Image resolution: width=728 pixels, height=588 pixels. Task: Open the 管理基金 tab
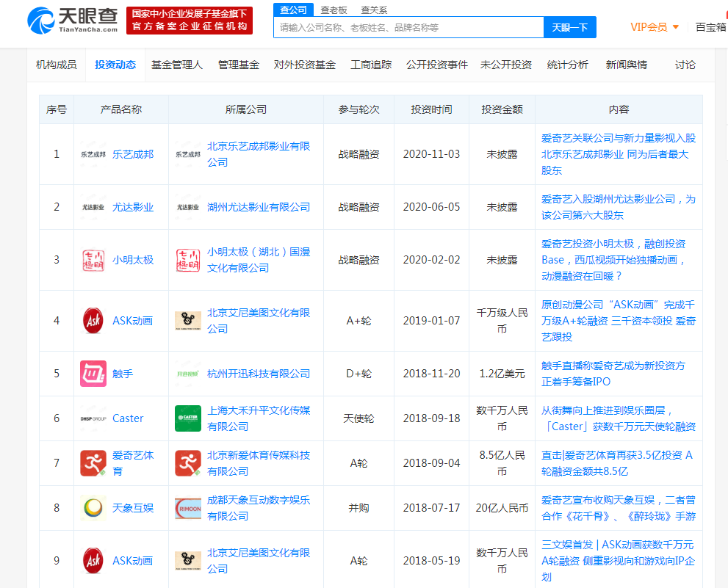tap(239, 65)
